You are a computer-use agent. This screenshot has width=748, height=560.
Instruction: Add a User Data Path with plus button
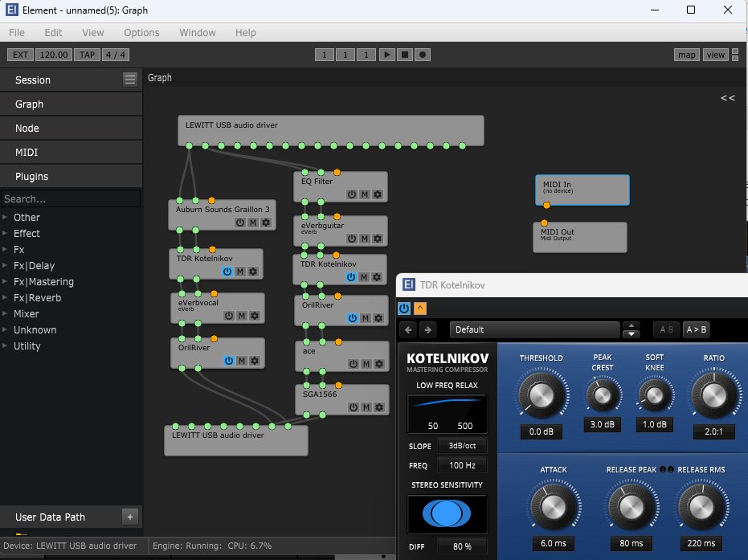click(x=130, y=517)
